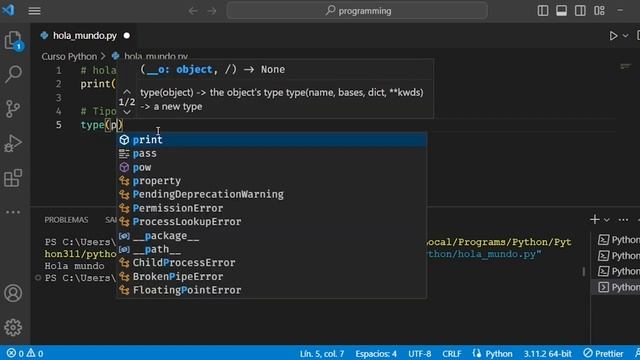Screen dimensions: 640x360
Task: Toggle the primary side bar layout
Action: tap(543, 11)
